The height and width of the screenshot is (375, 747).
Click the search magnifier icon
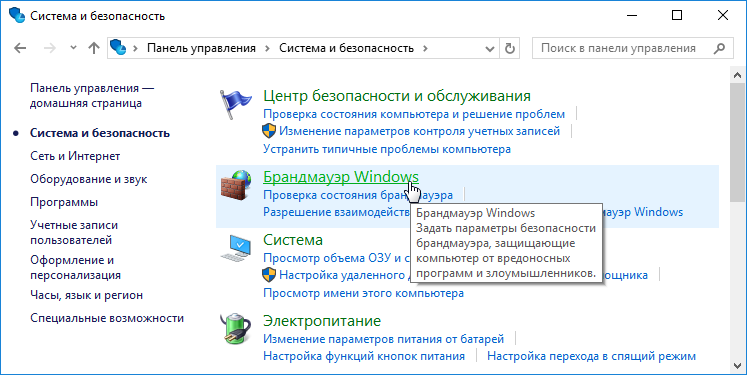pyautogui.click(x=719, y=48)
